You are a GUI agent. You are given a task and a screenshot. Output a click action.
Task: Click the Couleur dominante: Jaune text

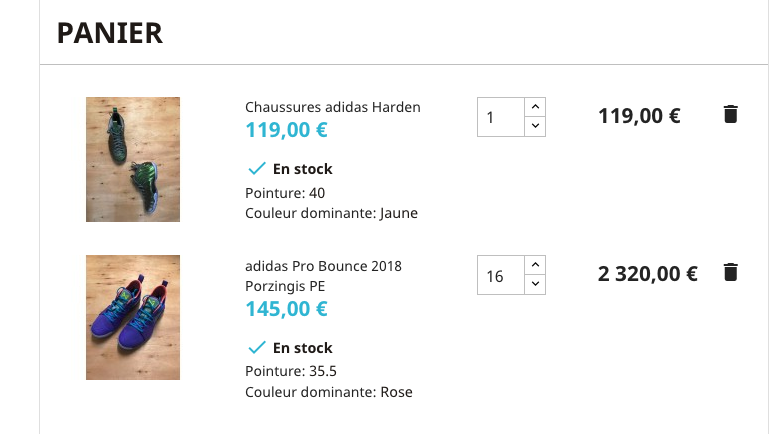331,213
